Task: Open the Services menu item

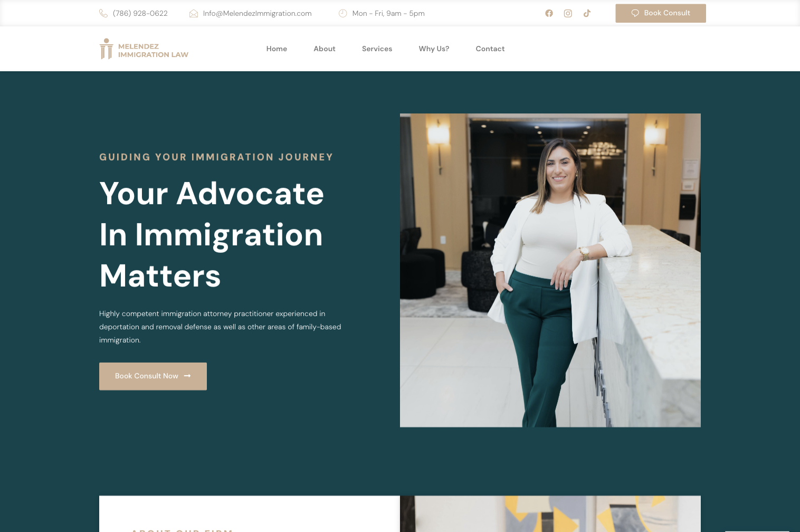Action: coord(377,49)
